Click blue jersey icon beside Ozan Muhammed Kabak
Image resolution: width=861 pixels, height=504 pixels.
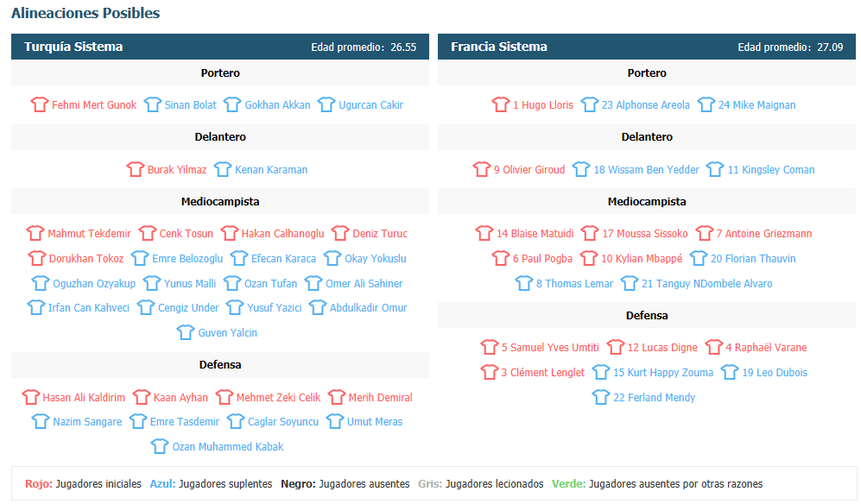click(160, 446)
